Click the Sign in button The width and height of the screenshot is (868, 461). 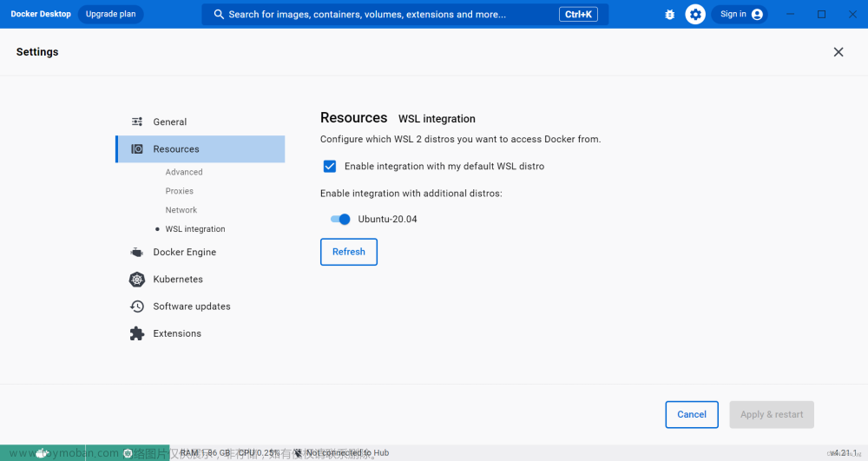point(740,15)
